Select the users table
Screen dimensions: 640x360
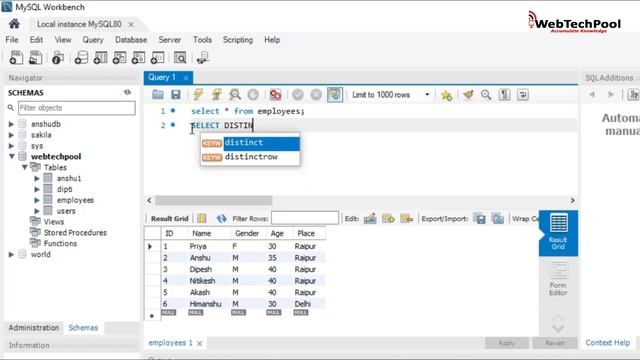(66, 211)
